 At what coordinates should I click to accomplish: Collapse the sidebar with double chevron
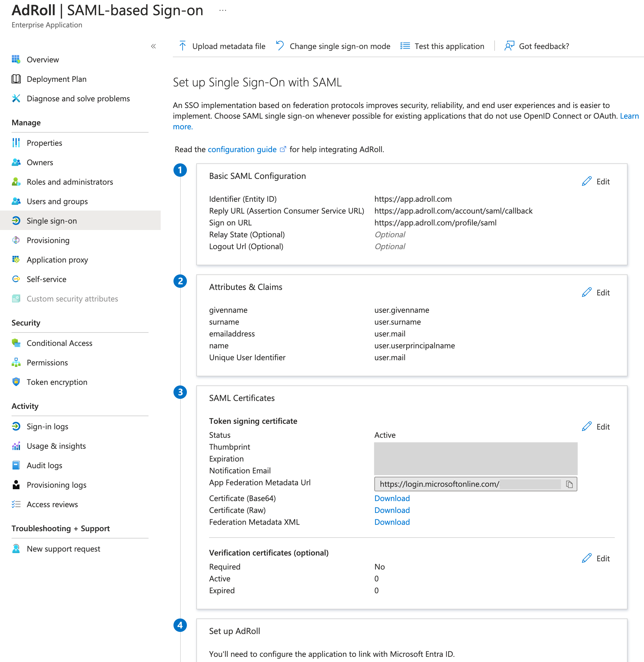pyautogui.click(x=153, y=46)
